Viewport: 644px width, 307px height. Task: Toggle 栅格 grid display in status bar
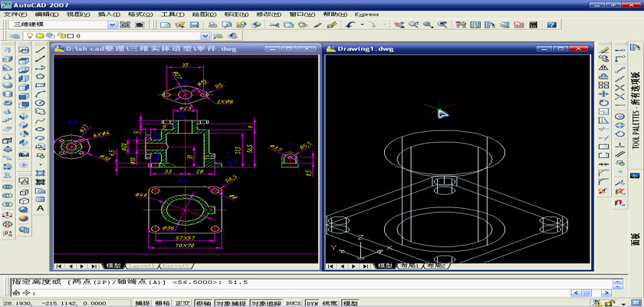click(x=163, y=303)
